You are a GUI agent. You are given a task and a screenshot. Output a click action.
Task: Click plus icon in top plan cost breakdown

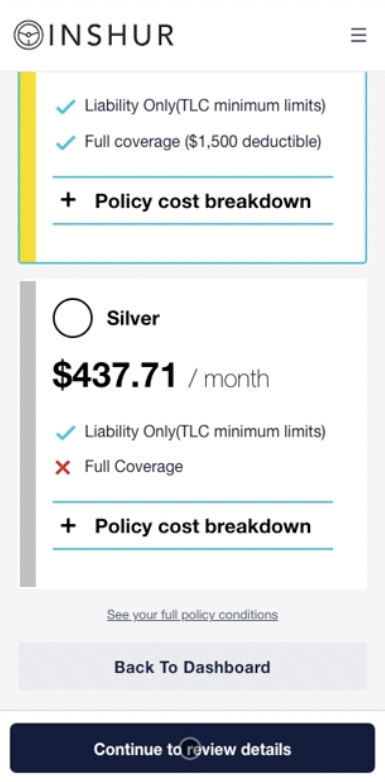coord(68,200)
